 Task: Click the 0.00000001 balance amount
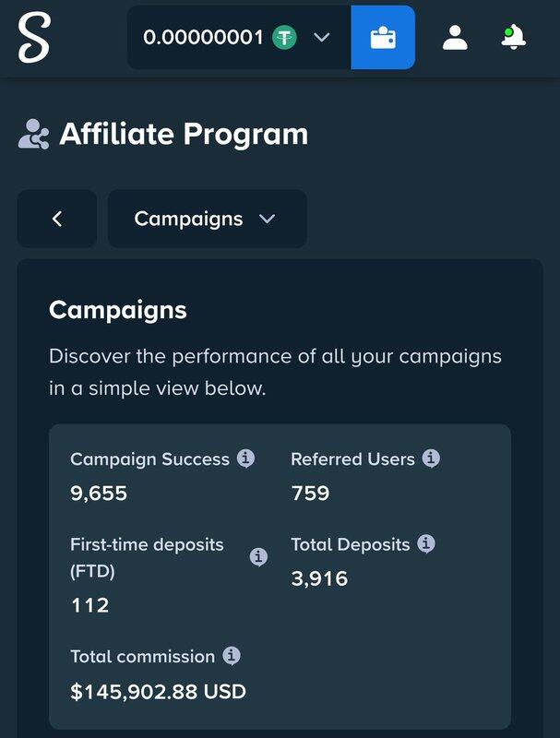(x=203, y=38)
